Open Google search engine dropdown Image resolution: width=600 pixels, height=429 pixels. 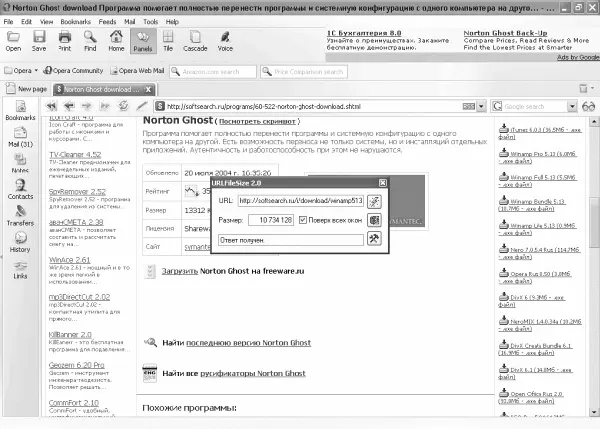coord(572,106)
